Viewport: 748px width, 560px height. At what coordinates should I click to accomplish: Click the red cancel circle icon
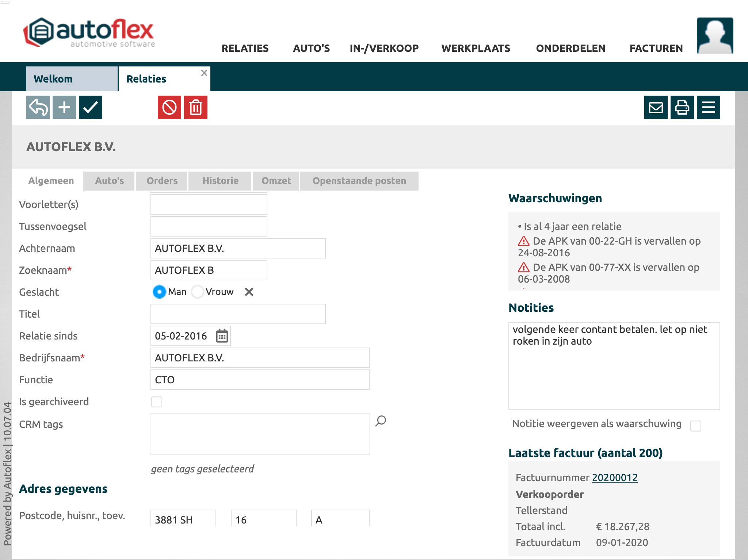[169, 107]
